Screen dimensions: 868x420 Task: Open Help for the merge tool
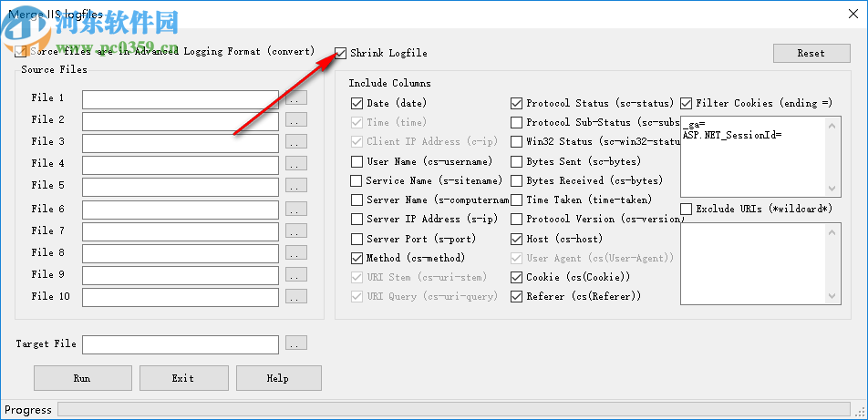pyautogui.click(x=278, y=378)
